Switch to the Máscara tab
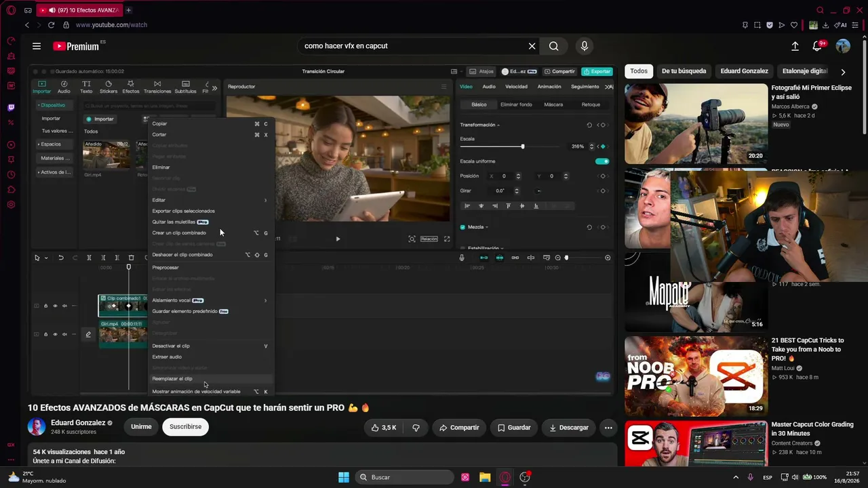The image size is (868, 488). point(553,104)
